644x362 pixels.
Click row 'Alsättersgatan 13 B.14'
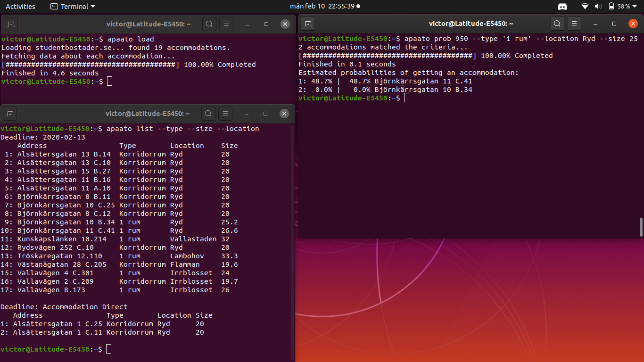tap(117, 154)
